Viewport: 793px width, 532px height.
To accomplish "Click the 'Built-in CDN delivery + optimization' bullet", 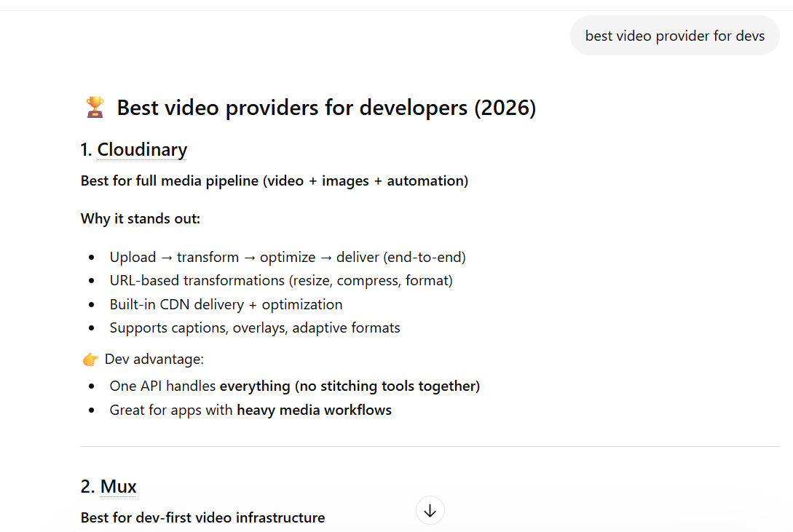I will click(226, 304).
